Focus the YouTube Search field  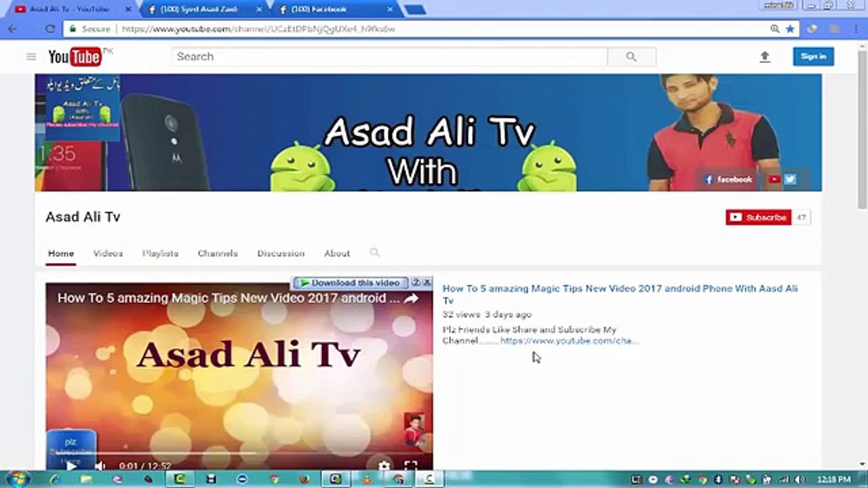389,57
